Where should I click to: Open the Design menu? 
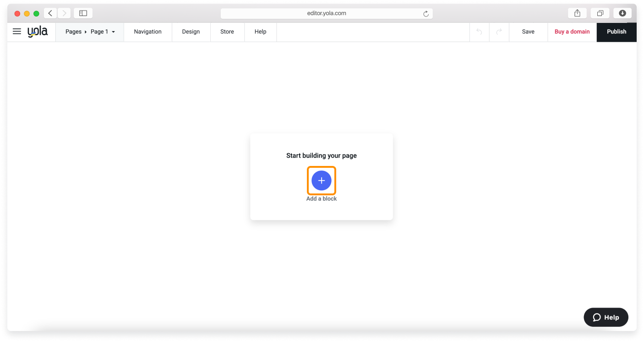coord(191,32)
